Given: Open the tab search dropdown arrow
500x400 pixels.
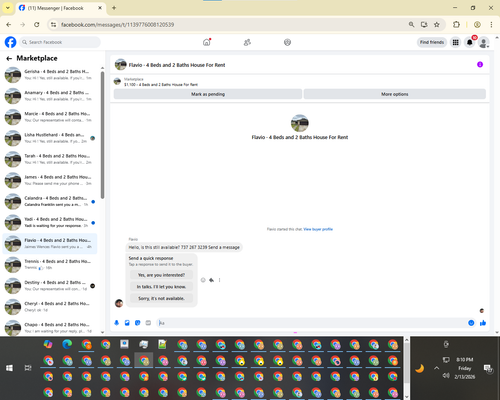Looking at the screenshot, I should (8, 8).
